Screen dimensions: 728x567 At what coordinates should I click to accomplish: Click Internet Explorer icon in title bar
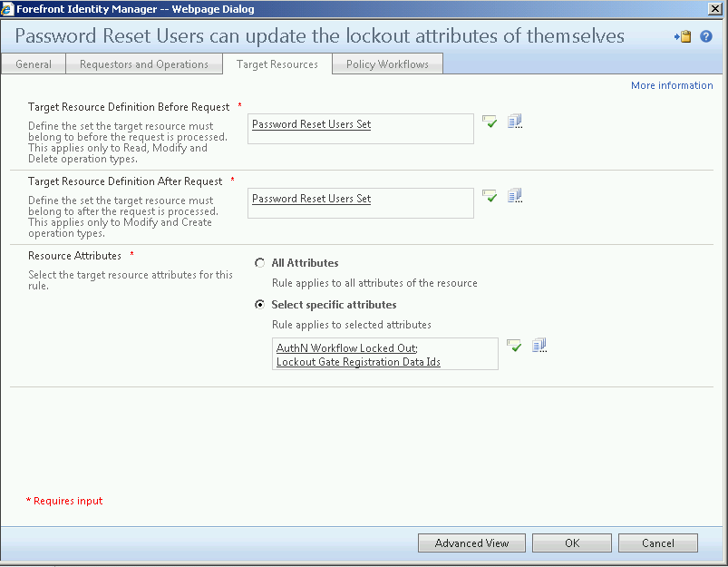click(7, 9)
